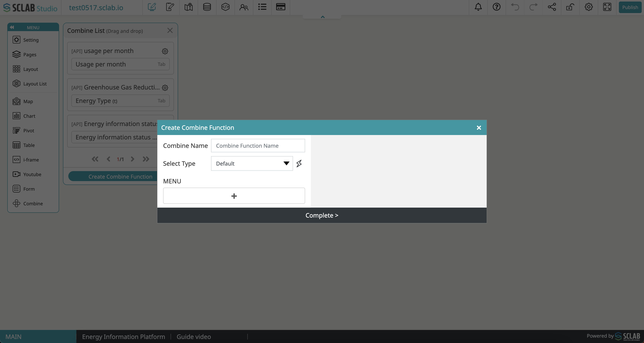Select the Energy information status item

pyautogui.click(x=115, y=137)
